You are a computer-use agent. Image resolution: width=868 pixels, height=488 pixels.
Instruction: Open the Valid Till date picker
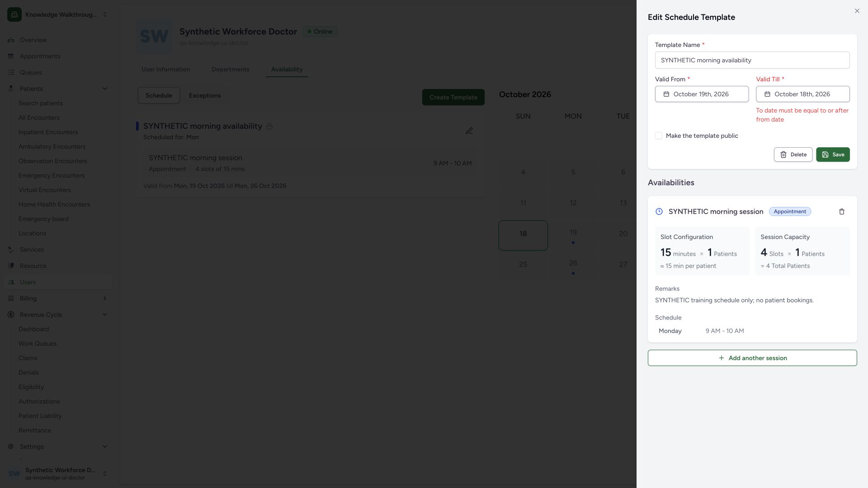tap(802, 94)
